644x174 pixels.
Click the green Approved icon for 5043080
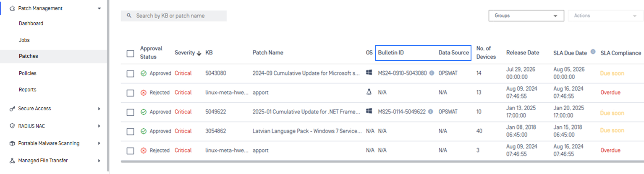[x=144, y=73]
